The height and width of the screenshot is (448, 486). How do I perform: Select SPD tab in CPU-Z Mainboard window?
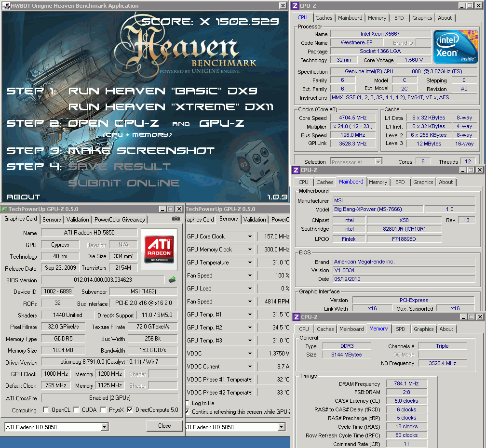click(x=400, y=182)
